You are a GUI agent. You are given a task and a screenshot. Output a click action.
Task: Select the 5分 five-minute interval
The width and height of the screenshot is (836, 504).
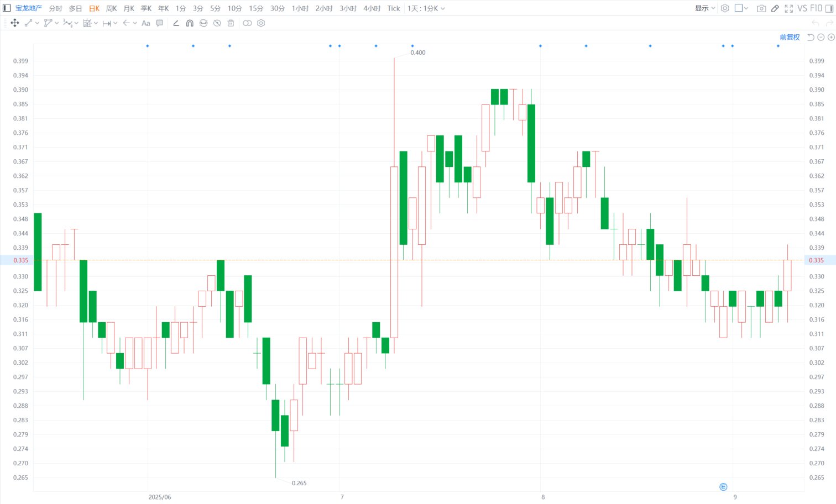[x=216, y=8]
